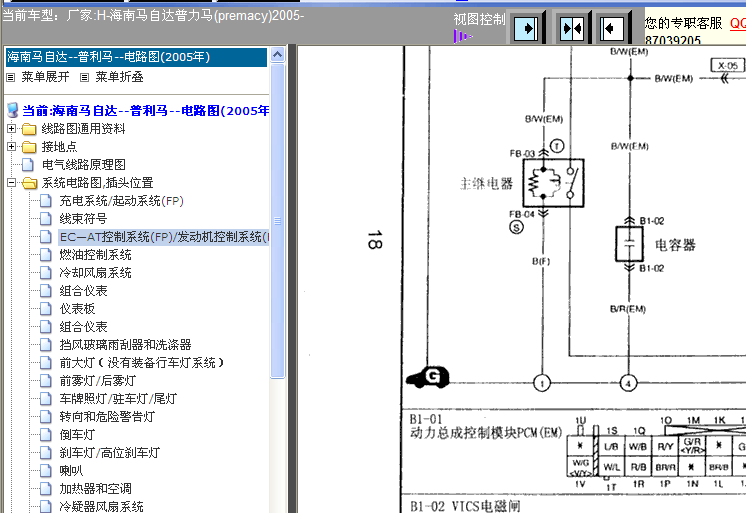Open 充电系统/起动系统(FP) page

click(x=121, y=201)
